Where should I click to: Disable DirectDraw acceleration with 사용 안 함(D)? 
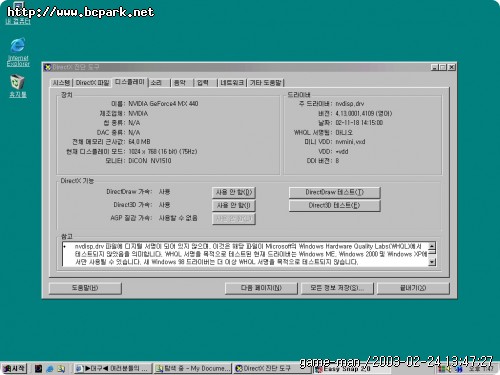click(234, 192)
